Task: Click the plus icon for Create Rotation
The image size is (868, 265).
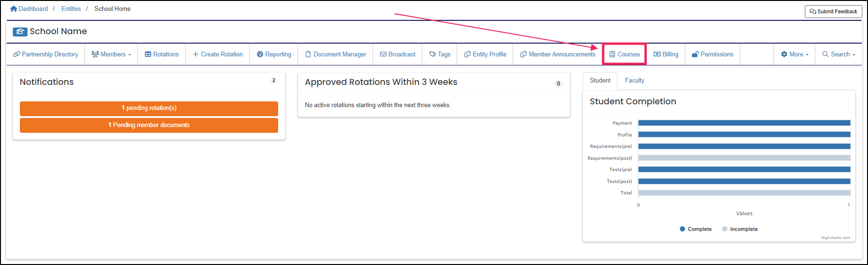Action: tap(196, 54)
